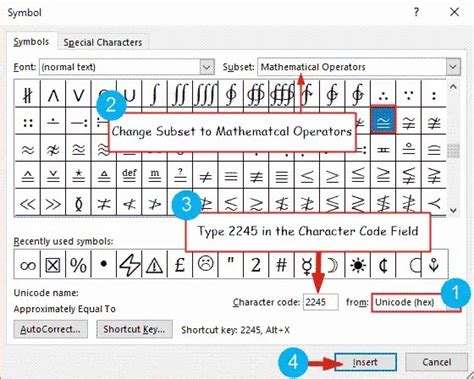Choose the double integral (∬) symbol
Screen dimensions: 474x379
180,94
